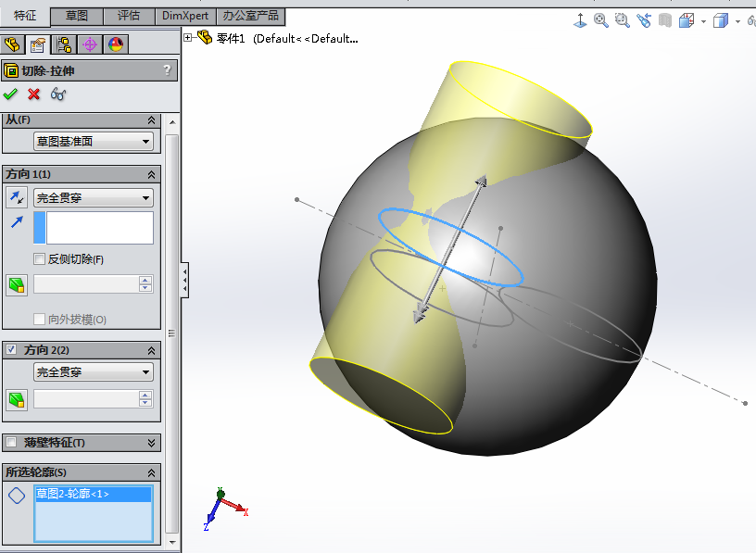
Task: Open the 方向 1 完全贯穿 dropdown
Action: (93, 197)
